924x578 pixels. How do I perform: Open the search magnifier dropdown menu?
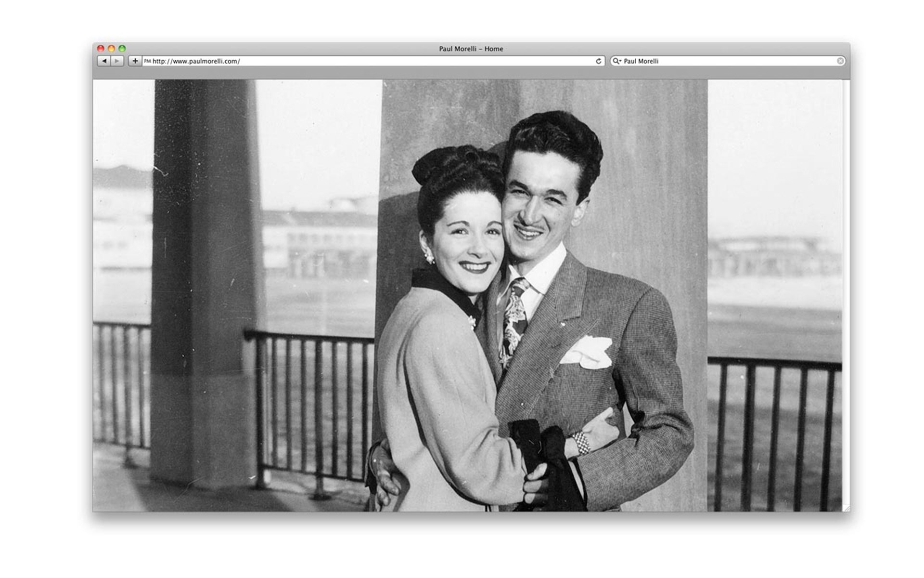616,61
